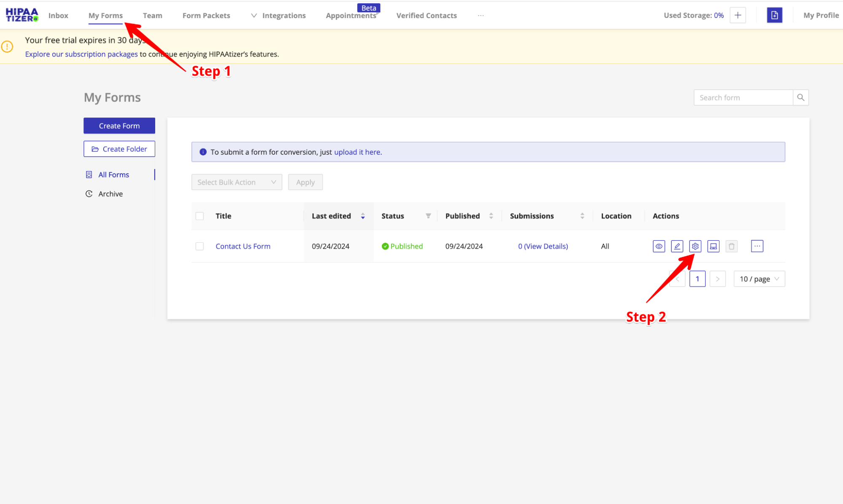Check the select-all checkbox in table header

click(x=199, y=216)
